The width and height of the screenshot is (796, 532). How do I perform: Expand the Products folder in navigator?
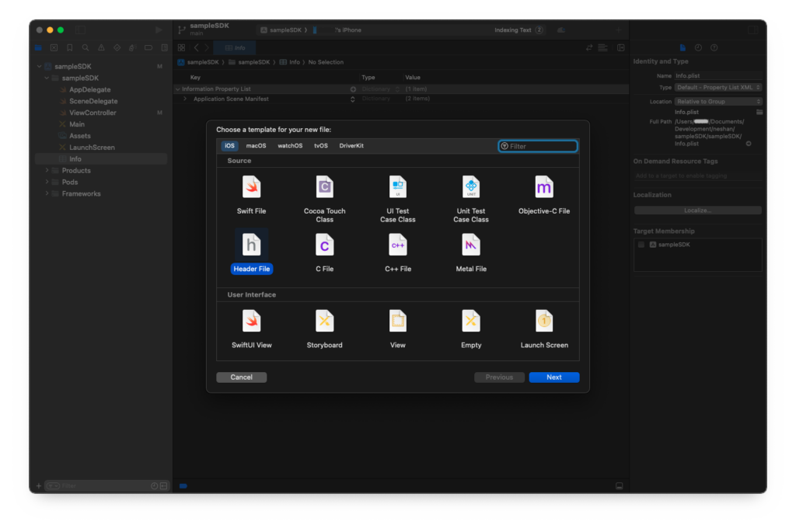pyautogui.click(x=47, y=171)
